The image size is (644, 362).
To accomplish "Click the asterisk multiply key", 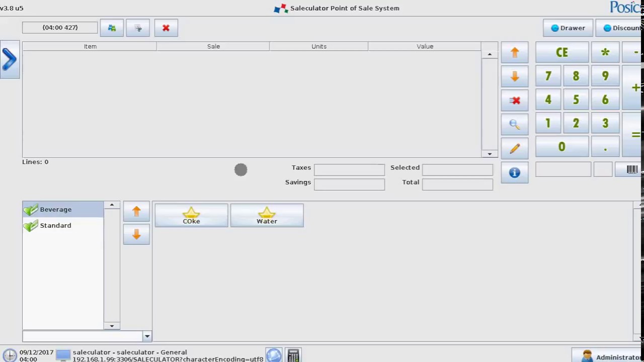I will 605,52.
